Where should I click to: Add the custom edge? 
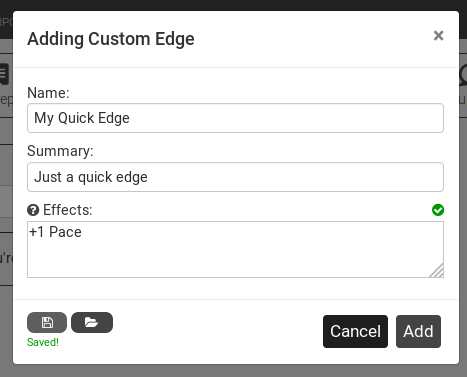tap(418, 331)
